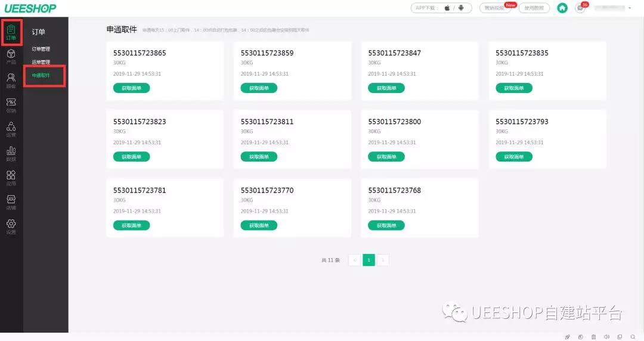
Task: Click tracking number 5530115723800
Action: [394, 122]
